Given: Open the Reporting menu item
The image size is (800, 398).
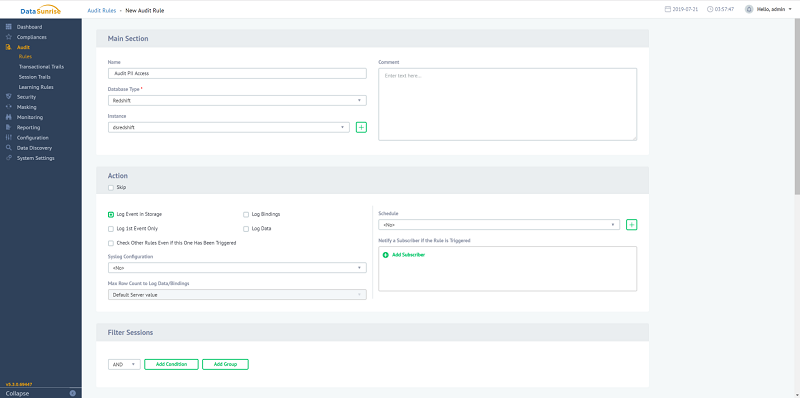Looking at the screenshot, I should [29, 127].
